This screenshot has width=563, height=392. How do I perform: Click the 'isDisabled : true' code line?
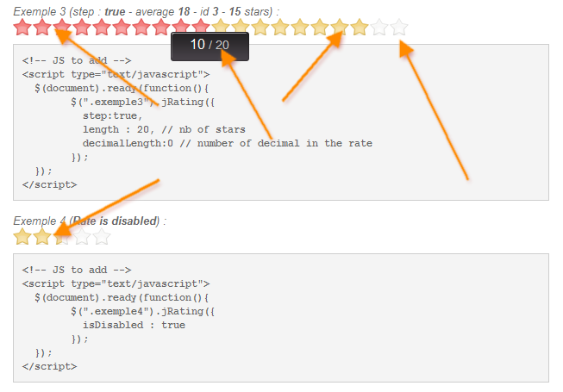coord(134,325)
